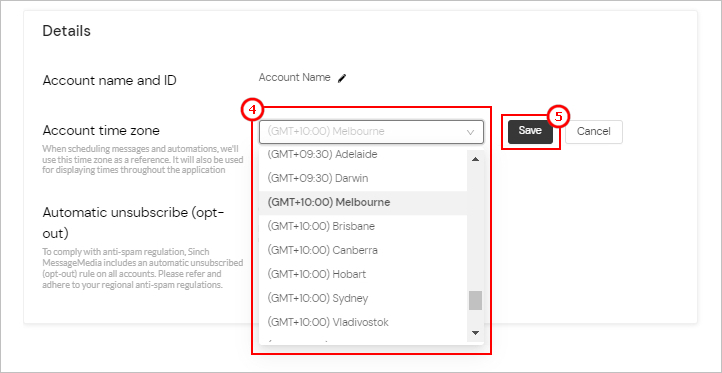
Task: Click scrollbar down arrow in list
Action: pyautogui.click(x=476, y=333)
